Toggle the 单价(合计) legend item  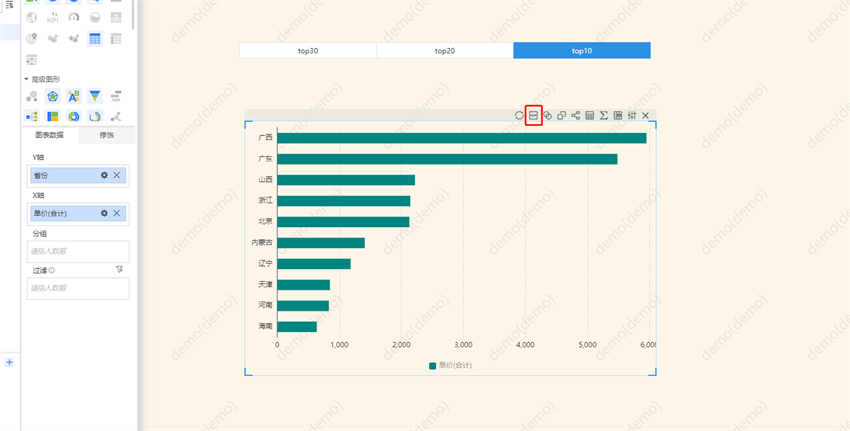[x=450, y=365]
